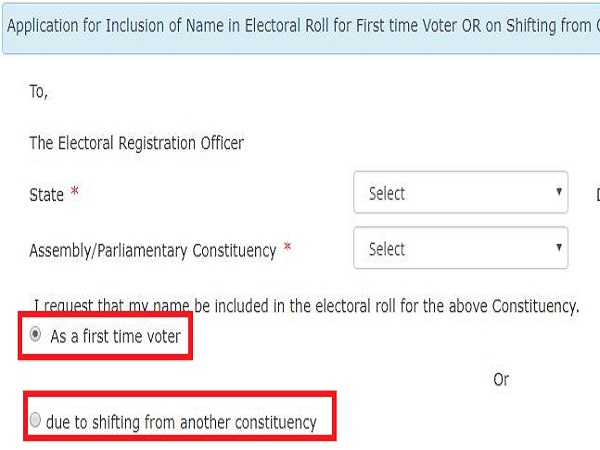Click the 'State' field label
The image size is (600, 450).
click(x=47, y=196)
